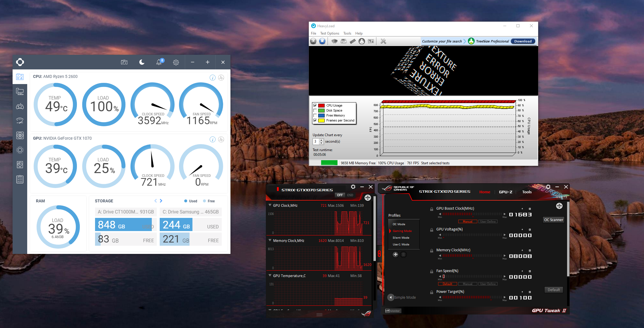This screenshot has width=644, height=328.
Task: Show the CPU pulse graph view icon
Action: click(221, 78)
